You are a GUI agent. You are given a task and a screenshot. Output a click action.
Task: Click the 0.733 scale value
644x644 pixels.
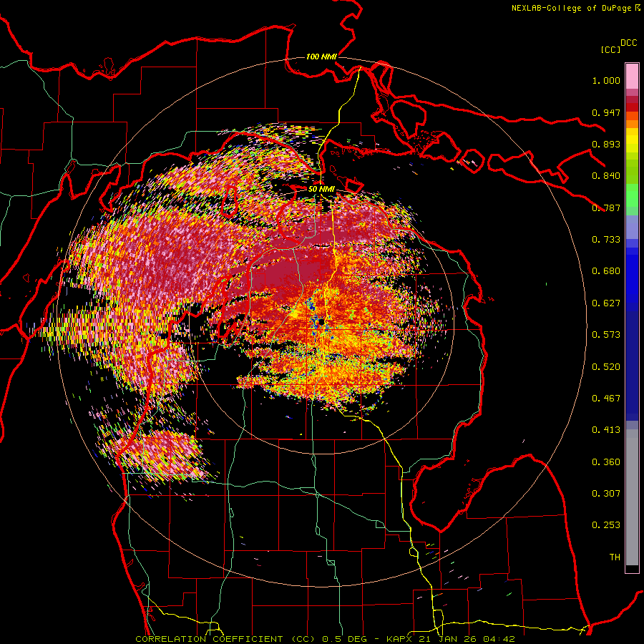[606, 240]
